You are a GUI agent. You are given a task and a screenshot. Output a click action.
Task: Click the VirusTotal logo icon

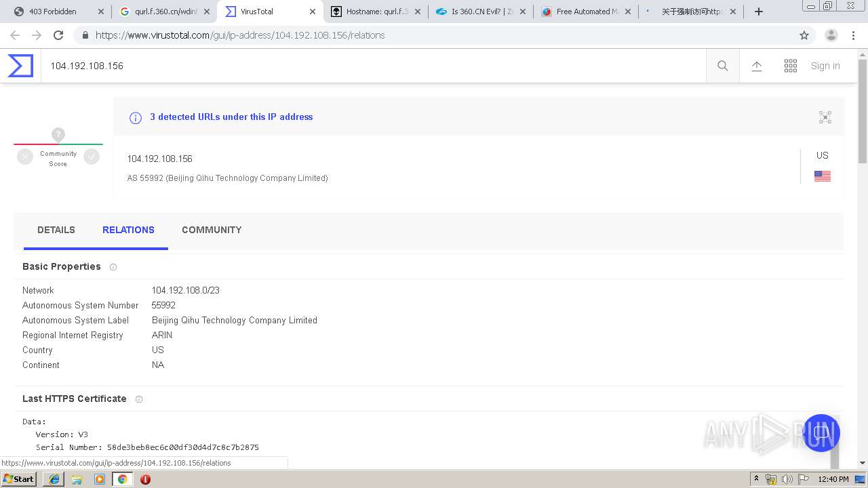20,66
